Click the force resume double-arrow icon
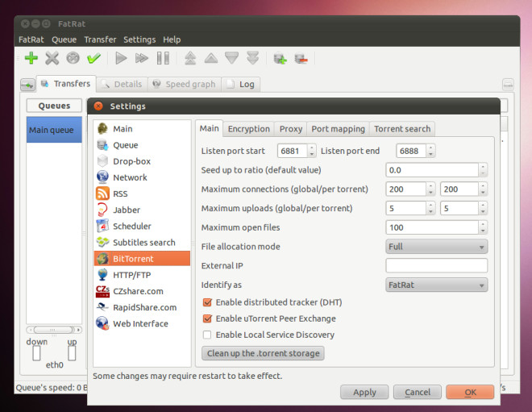Viewport: 532px width, 412px height. point(142,58)
